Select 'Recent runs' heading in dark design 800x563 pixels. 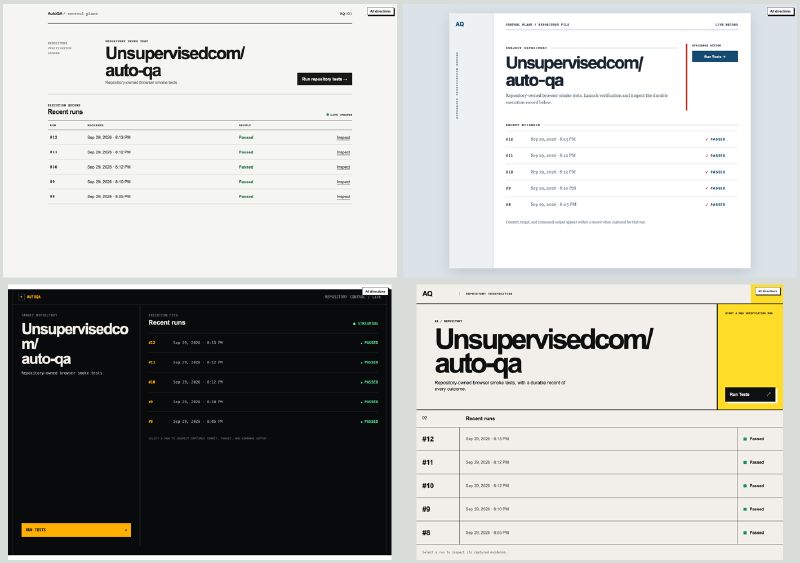pos(167,323)
